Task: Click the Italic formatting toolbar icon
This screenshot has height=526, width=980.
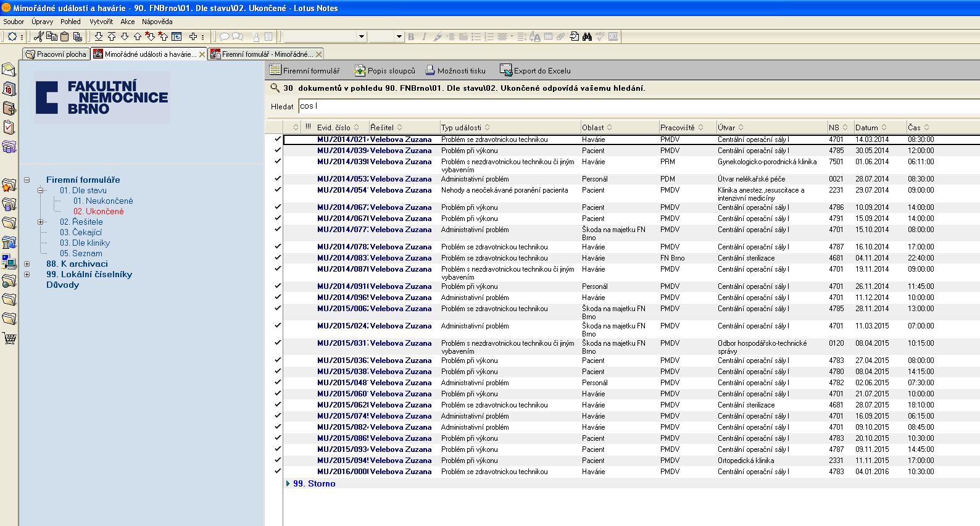Action: [x=424, y=36]
